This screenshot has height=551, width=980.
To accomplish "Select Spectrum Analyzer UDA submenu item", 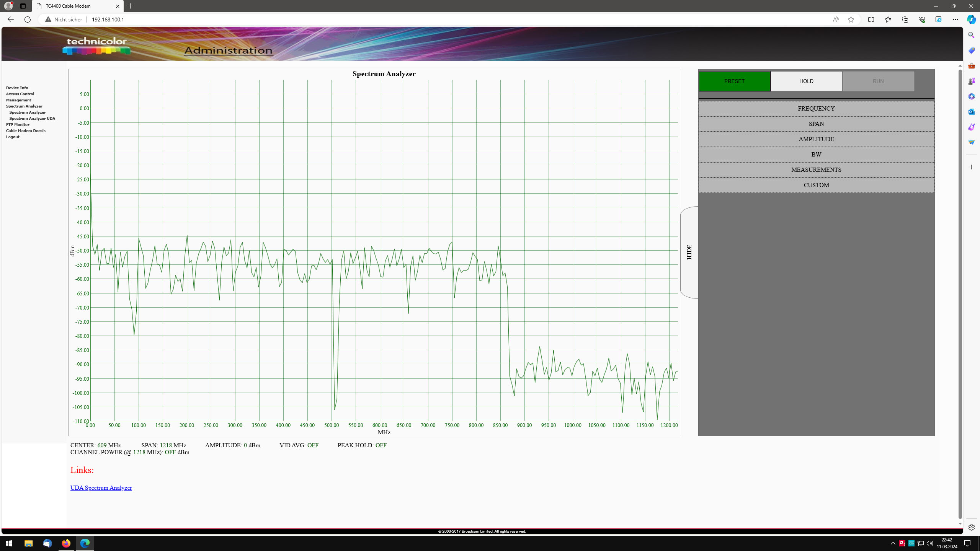I will (32, 119).
